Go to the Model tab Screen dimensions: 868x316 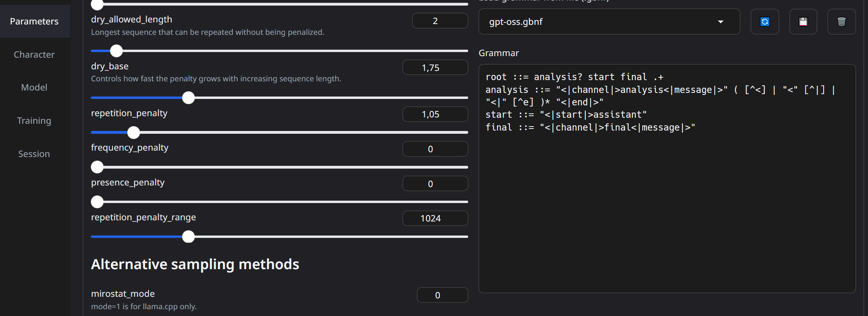tap(34, 87)
